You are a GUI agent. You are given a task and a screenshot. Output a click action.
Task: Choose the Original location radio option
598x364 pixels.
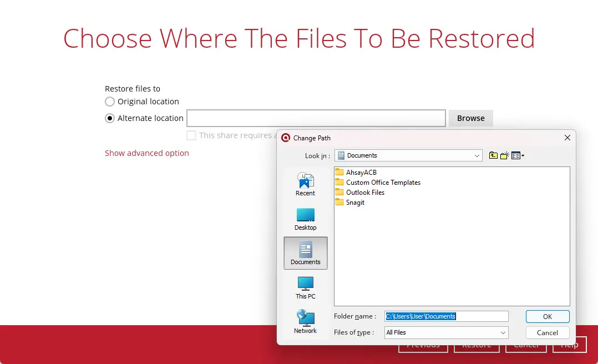pyautogui.click(x=110, y=102)
